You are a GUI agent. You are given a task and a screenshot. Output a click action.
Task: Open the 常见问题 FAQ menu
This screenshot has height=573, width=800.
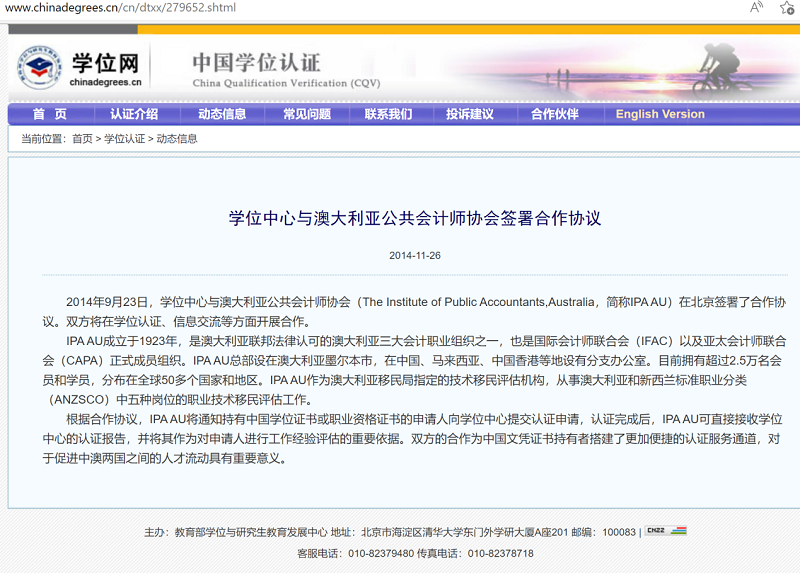coord(306,114)
